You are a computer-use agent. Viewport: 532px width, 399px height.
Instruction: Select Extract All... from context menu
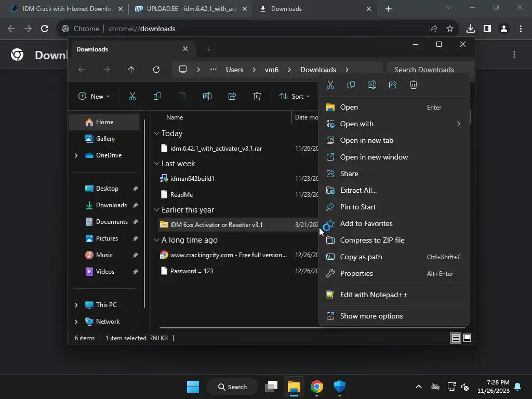coord(394,190)
